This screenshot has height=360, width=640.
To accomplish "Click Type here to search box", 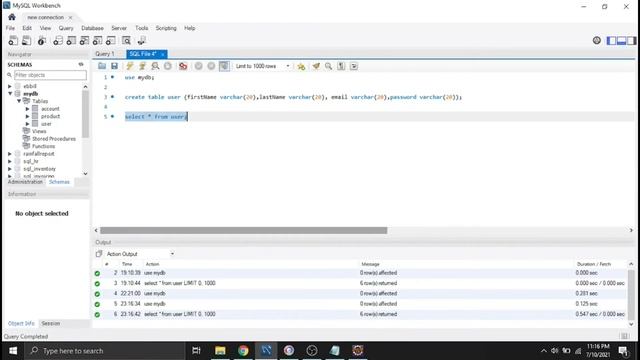I will pos(104,351).
